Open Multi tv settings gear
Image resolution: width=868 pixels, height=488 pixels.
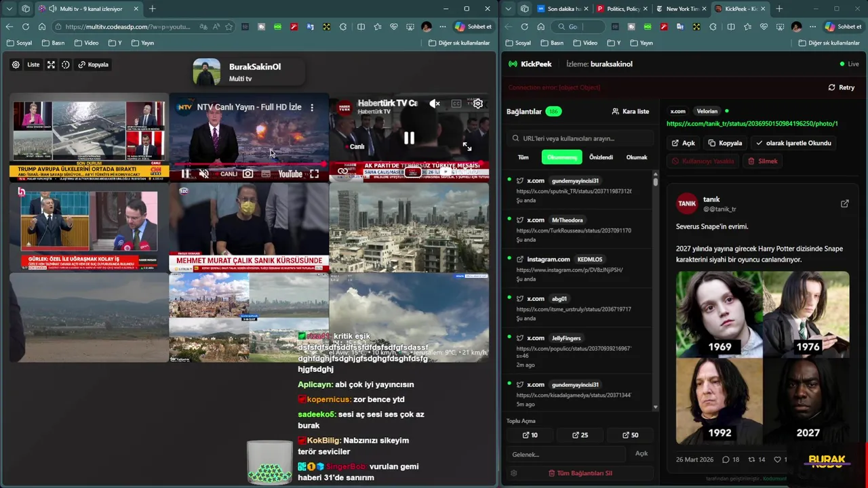click(16, 64)
